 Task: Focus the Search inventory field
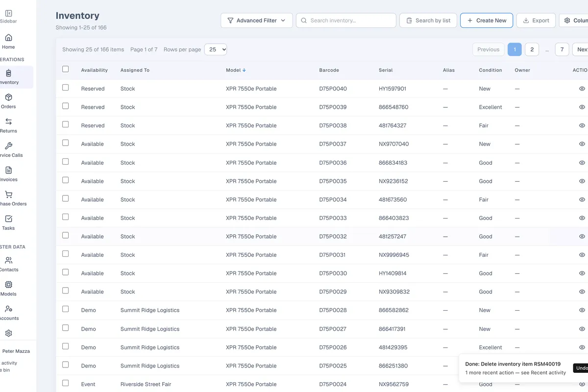(x=346, y=21)
